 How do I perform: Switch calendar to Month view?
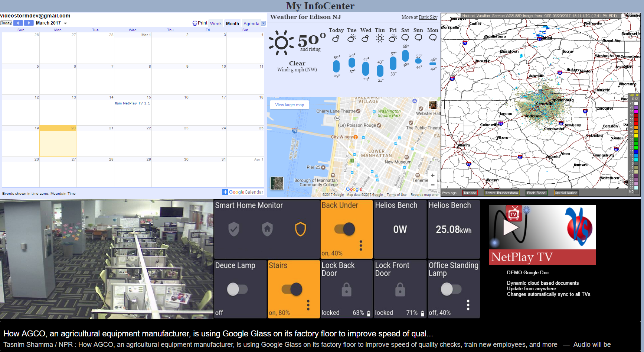tap(233, 23)
